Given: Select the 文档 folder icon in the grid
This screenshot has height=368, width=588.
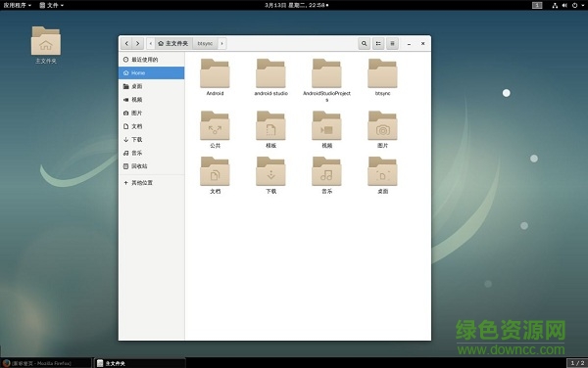Looking at the screenshot, I should click(215, 171).
